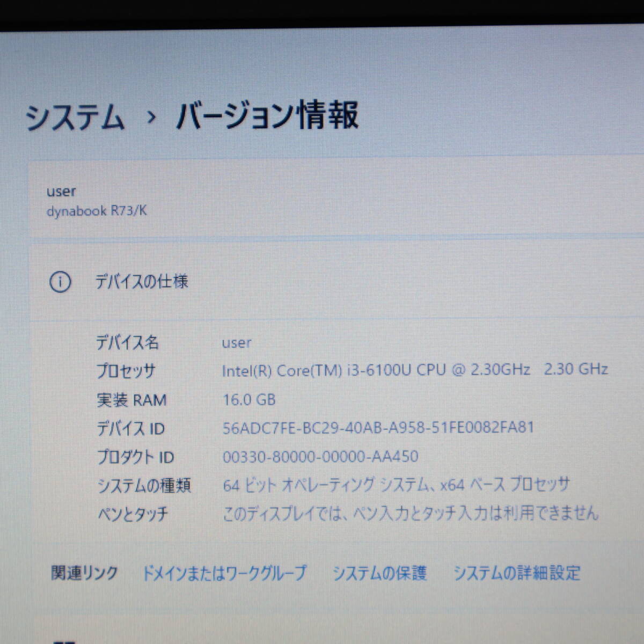Select the デバイス名 value user
644x644 pixels.
coord(237,342)
